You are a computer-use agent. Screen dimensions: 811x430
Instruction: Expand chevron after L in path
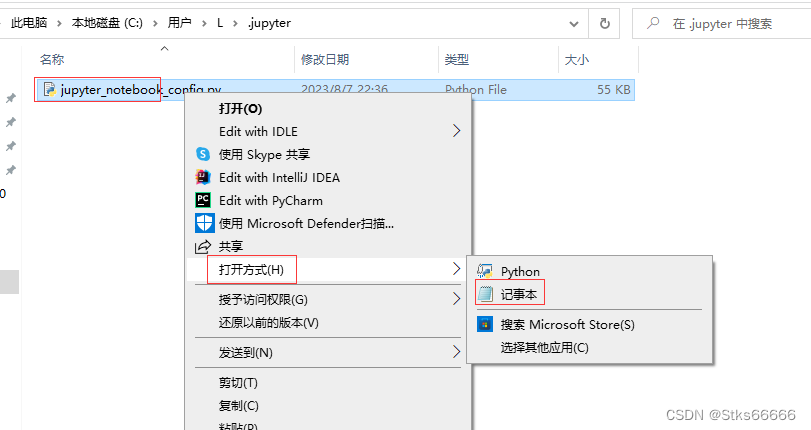[236, 23]
